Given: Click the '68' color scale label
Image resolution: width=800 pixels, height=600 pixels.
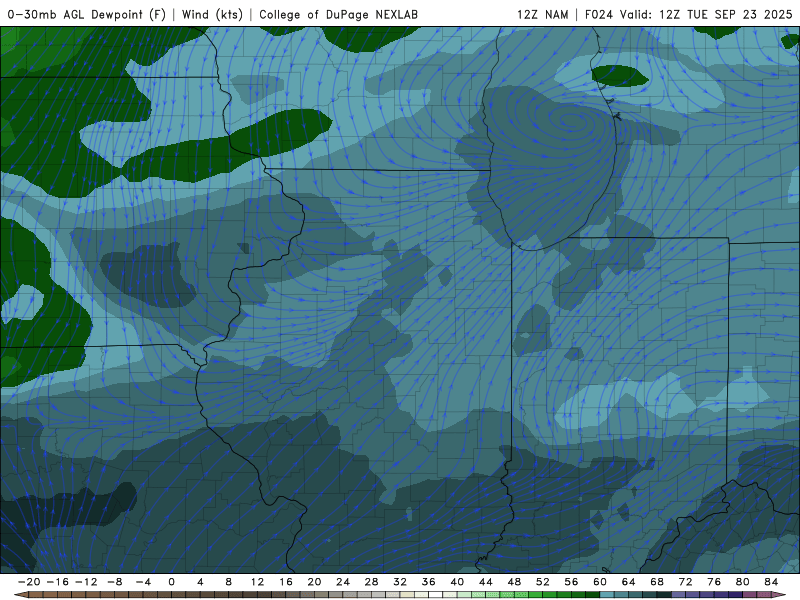Looking at the screenshot, I should click(x=657, y=582).
